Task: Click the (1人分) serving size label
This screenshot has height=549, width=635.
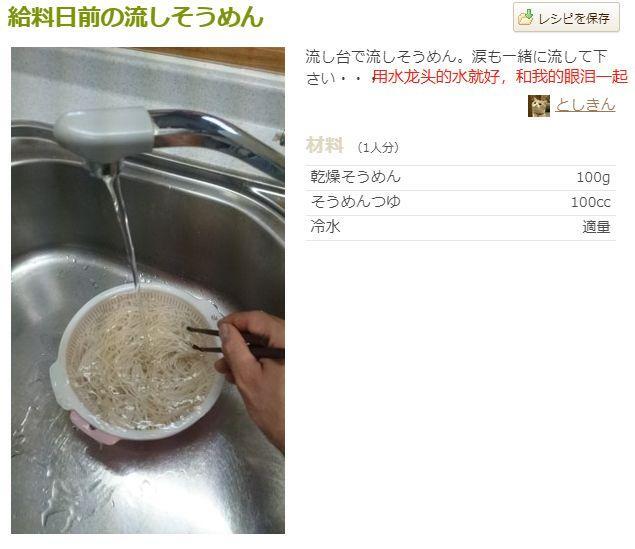Action: tap(378, 147)
